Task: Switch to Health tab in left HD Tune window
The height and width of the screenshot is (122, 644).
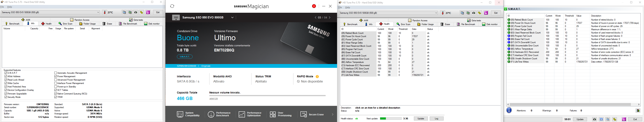Action: [x=47, y=24]
